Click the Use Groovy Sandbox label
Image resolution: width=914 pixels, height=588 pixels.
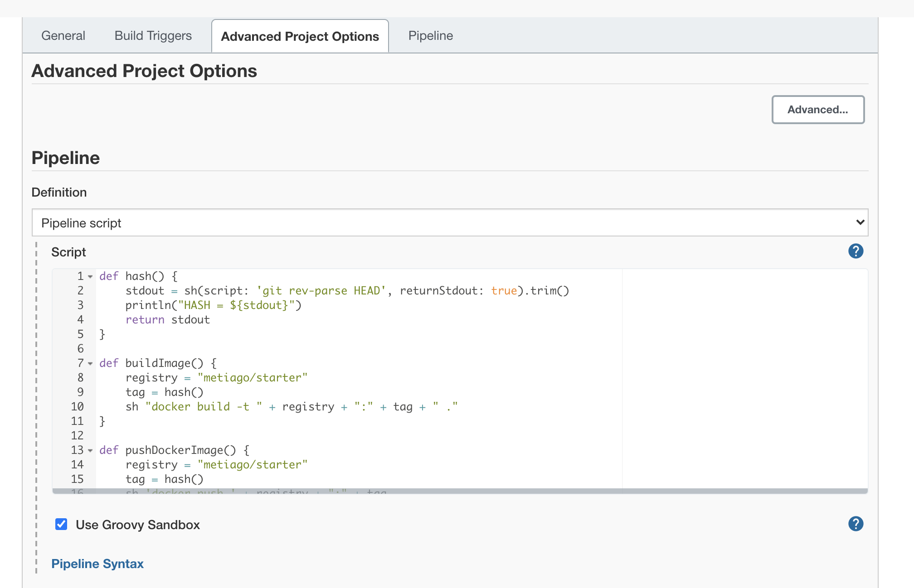click(x=138, y=525)
